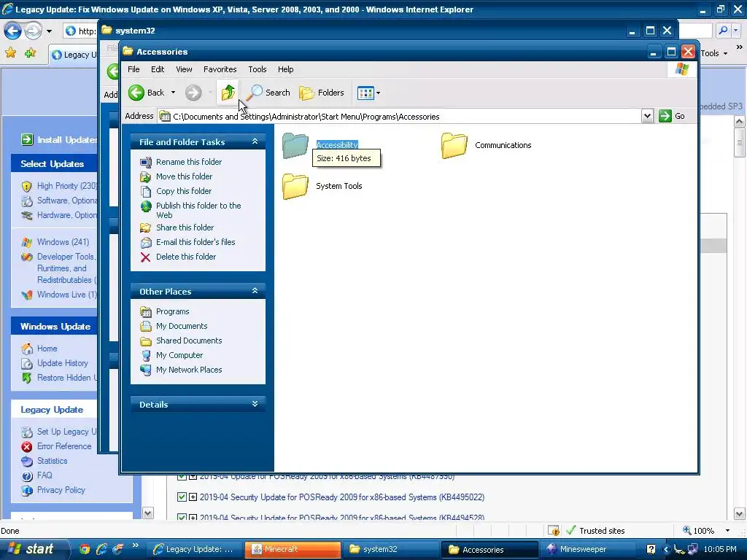Viewport: 747px width, 560px height.
Task: Open the Privacy Policy link
Action: pos(61,490)
